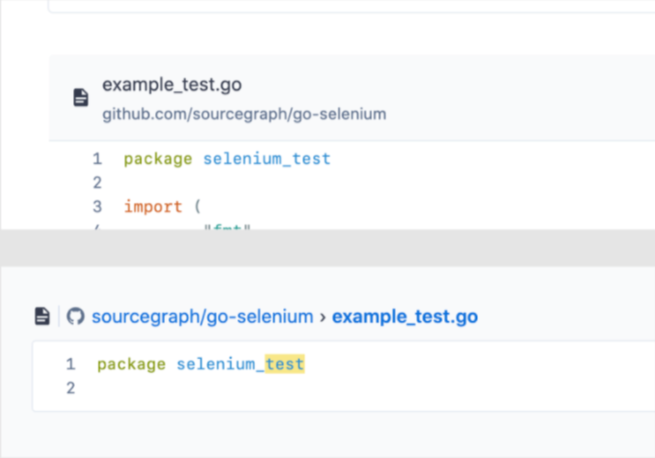Select line number 3 beside the import statement
This screenshot has height=458, width=655.
97,207
